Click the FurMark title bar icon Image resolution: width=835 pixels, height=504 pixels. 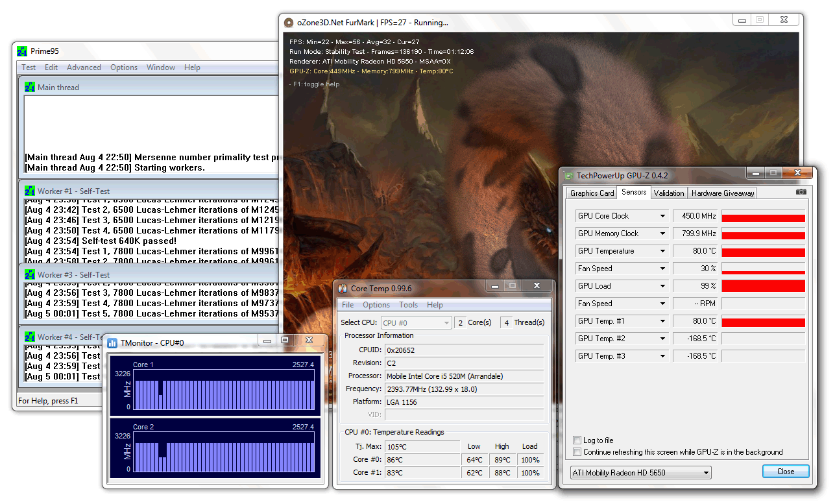pyautogui.click(x=289, y=23)
